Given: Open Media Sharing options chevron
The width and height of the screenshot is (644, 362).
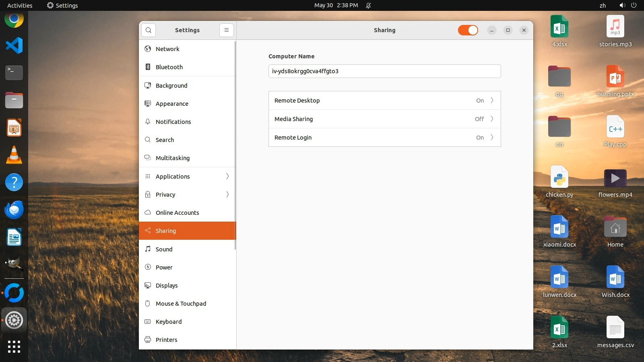Looking at the screenshot, I should tap(492, 119).
